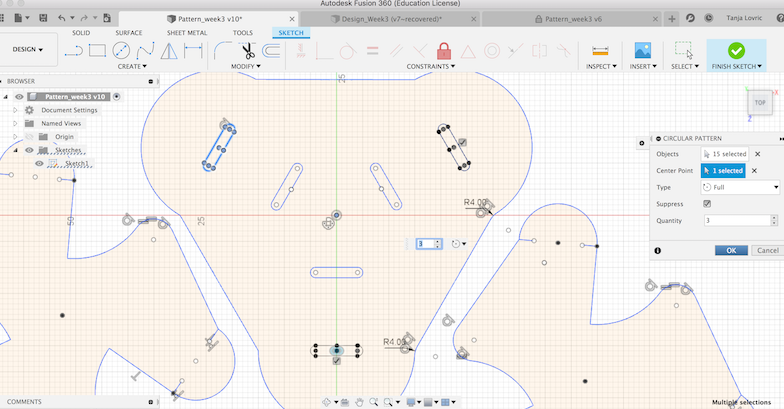Toggle the Suppress checkbox
The height and width of the screenshot is (409, 784).
point(707,204)
